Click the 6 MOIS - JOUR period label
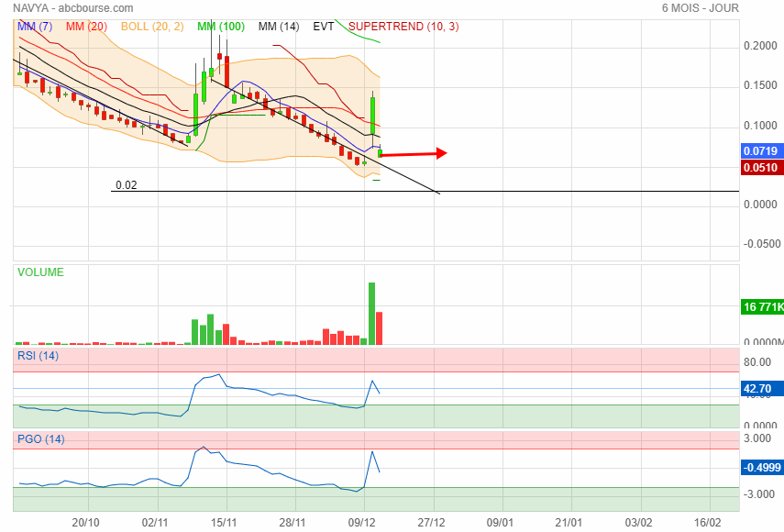The width and height of the screenshot is (784, 532). 700,8
